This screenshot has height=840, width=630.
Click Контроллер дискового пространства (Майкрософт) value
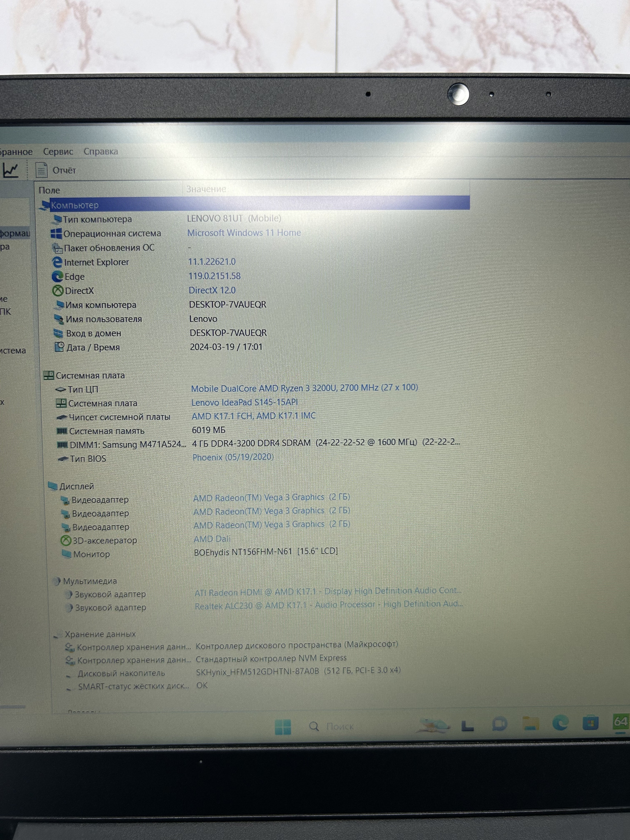pyautogui.click(x=297, y=645)
